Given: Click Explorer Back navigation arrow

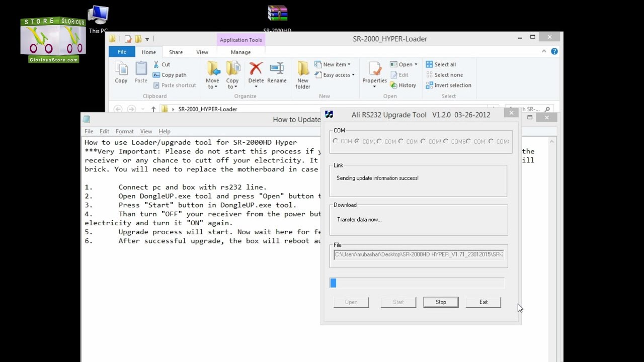Looking at the screenshot, I should tap(118, 109).
